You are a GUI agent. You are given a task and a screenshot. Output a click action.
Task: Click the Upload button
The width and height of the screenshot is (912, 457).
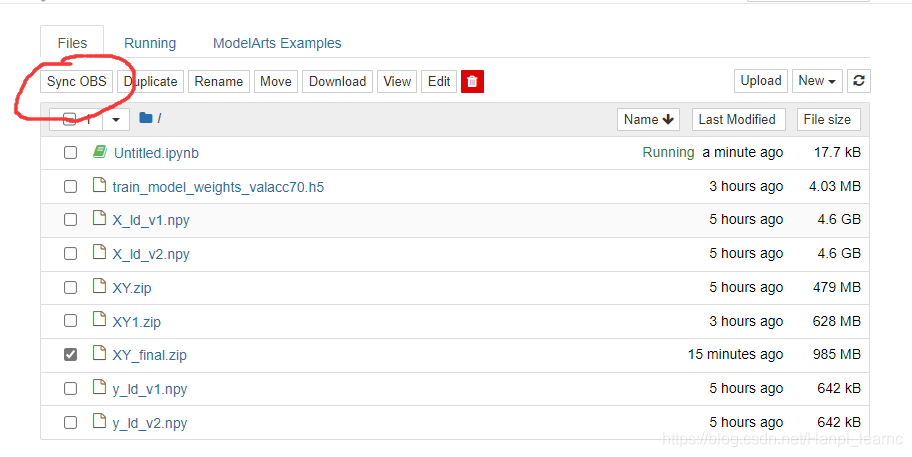pos(761,81)
